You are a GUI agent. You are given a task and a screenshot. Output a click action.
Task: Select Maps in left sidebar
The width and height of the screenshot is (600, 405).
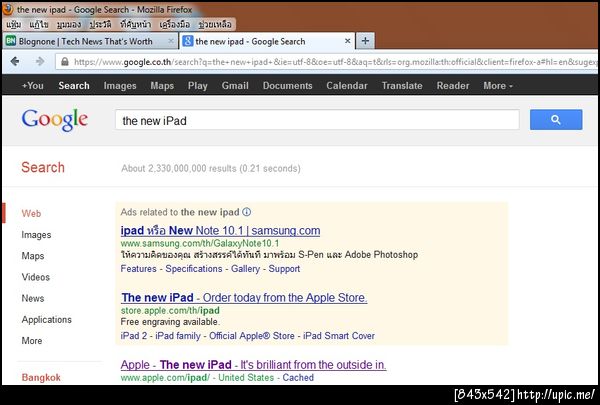point(33,256)
